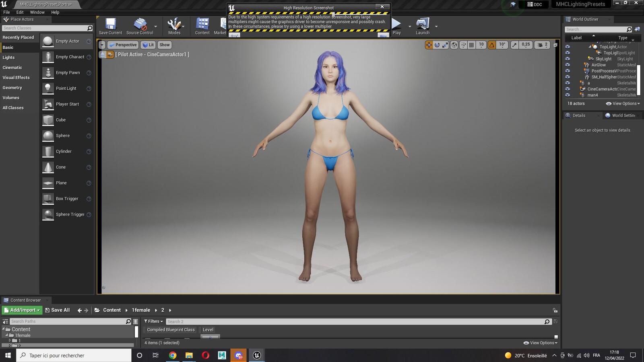Hide the SM_HalfSphere actor in outliner
The width and height of the screenshot is (644, 362).
click(568, 77)
